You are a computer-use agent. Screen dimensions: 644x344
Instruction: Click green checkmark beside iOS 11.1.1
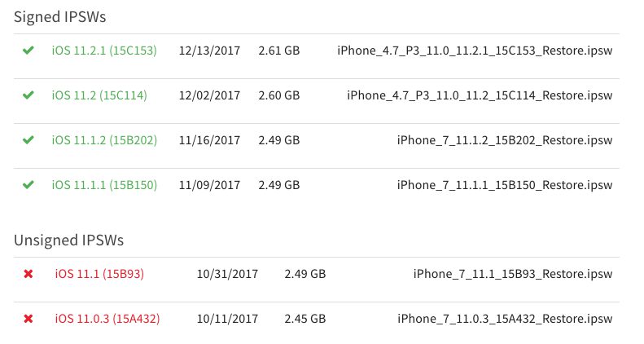pyautogui.click(x=28, y=184)
